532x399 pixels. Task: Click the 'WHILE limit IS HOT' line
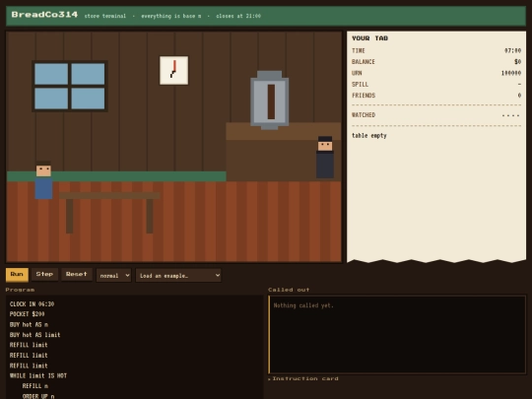38,376
